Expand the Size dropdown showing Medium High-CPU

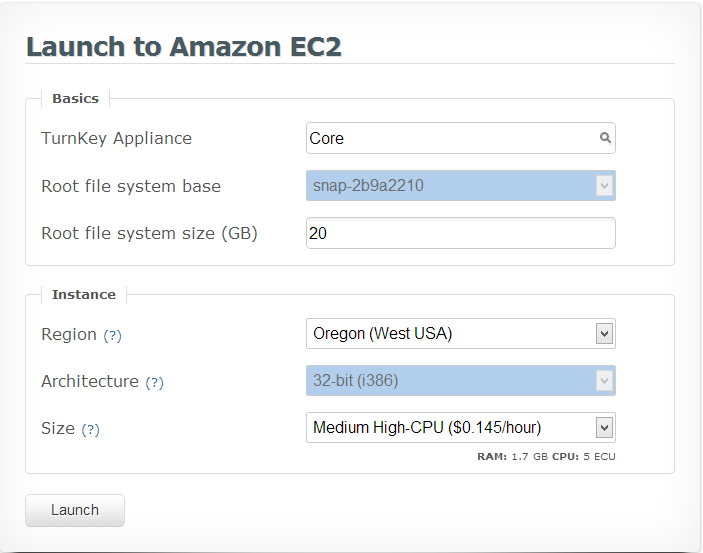tap(603, 428)
